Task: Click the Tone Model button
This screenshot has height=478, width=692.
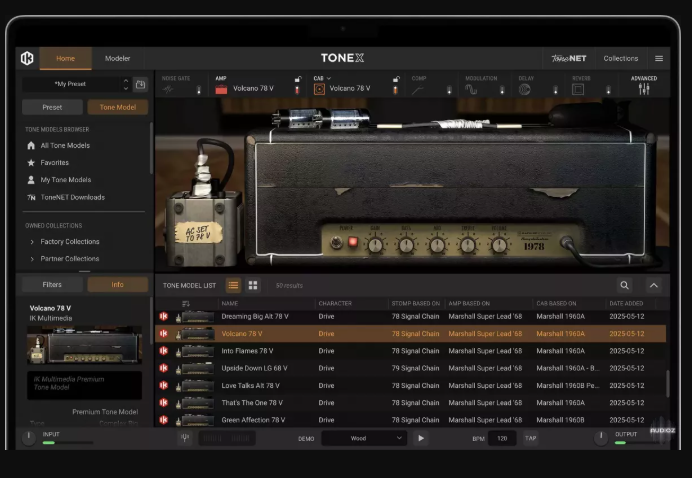Action: (x=117, y=107)
